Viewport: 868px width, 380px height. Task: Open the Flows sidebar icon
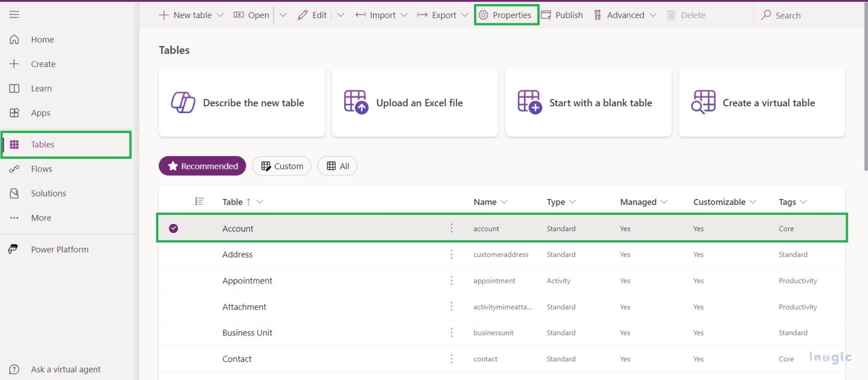pos(14,169)
